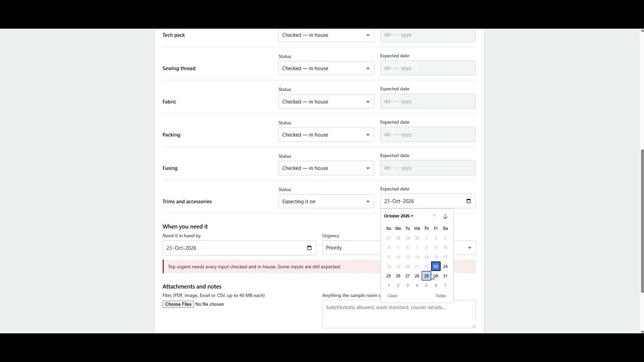The image size is (644, 362).
Task: Go to previous month in date picker
Action: [434, 216]
